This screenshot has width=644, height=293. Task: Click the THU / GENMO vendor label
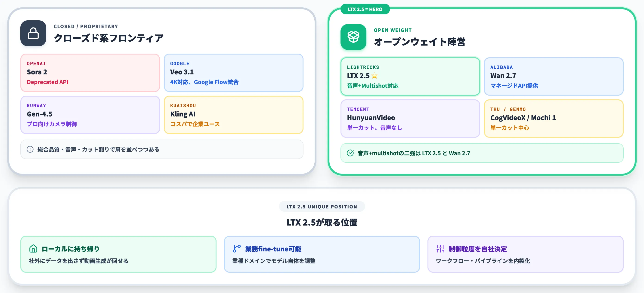pyautogui.click(x=508, y=109)
